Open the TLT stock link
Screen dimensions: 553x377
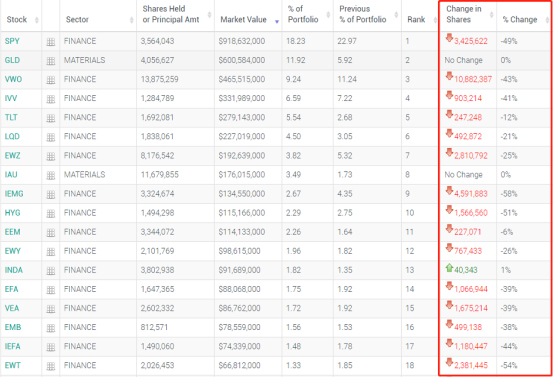click(x=11, y=117)
